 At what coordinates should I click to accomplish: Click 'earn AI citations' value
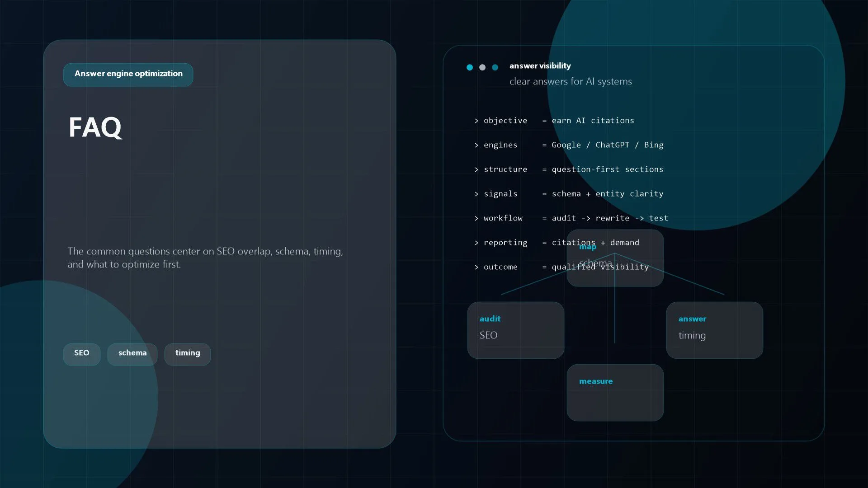(x=593, y=121)
